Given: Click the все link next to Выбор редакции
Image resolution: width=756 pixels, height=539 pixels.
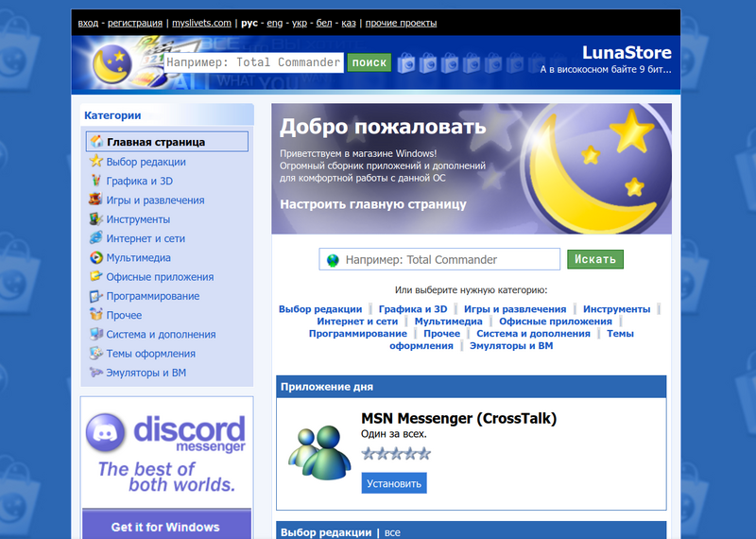Looking at the screenshot, I should click(x=392, y=532).
